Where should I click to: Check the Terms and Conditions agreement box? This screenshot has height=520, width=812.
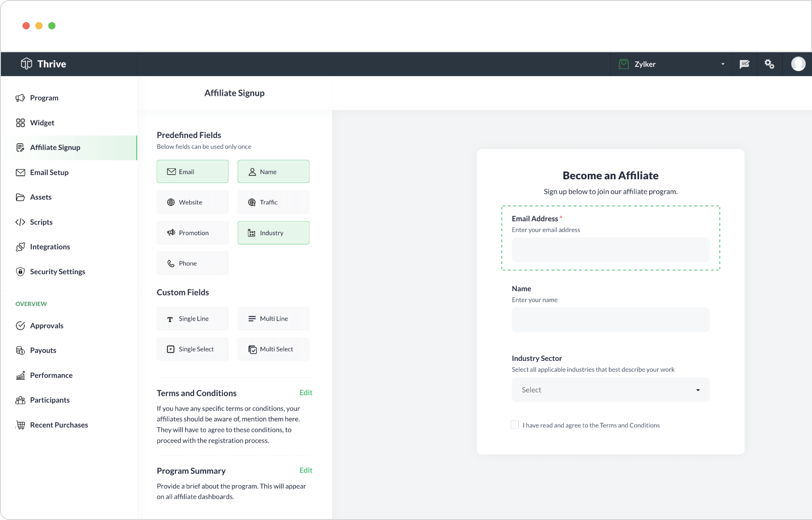[x=515, y=425]
